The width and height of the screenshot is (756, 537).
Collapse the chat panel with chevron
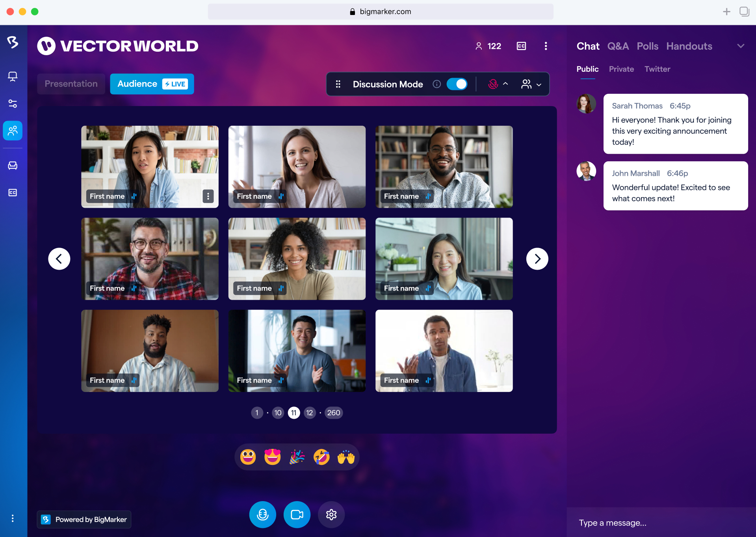[x=741, y=46]
